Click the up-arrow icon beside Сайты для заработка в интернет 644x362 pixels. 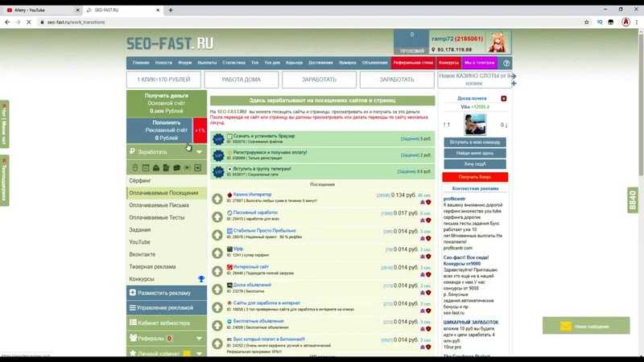point(217,307)
